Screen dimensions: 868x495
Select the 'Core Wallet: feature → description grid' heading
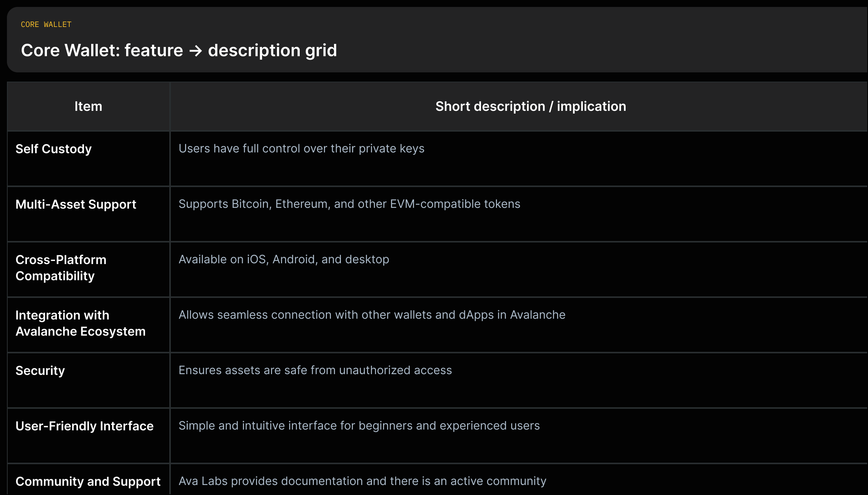179,50
